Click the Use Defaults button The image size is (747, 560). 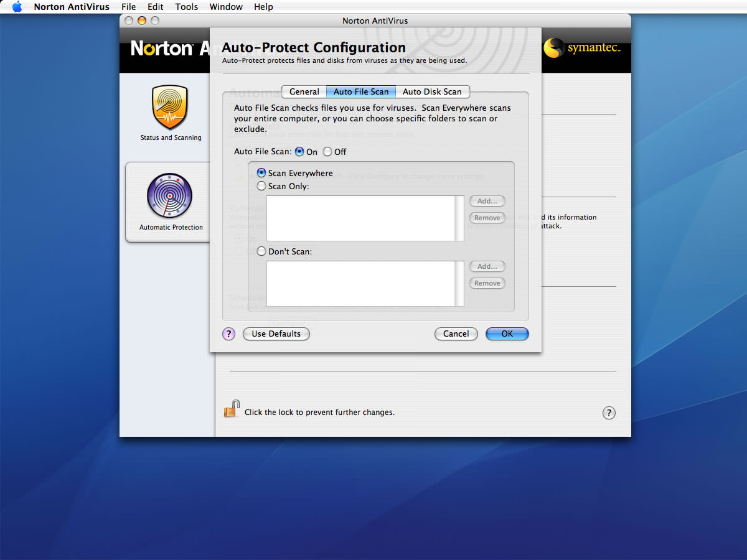(x=276, y=334)
